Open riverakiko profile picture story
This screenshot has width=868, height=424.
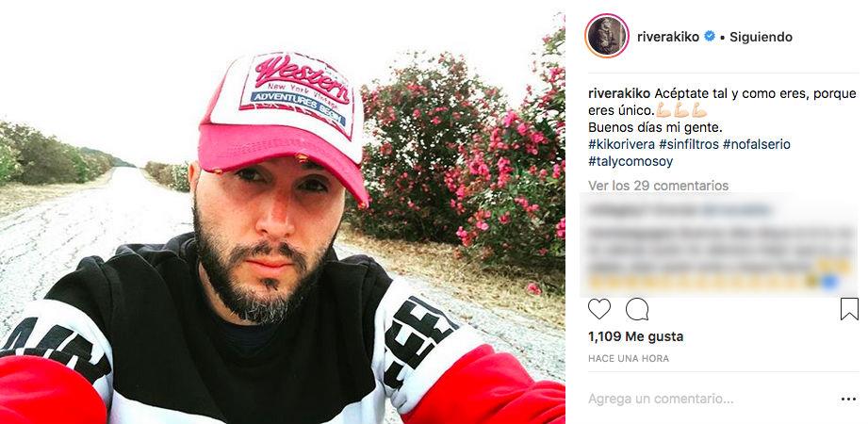[607, 37]
